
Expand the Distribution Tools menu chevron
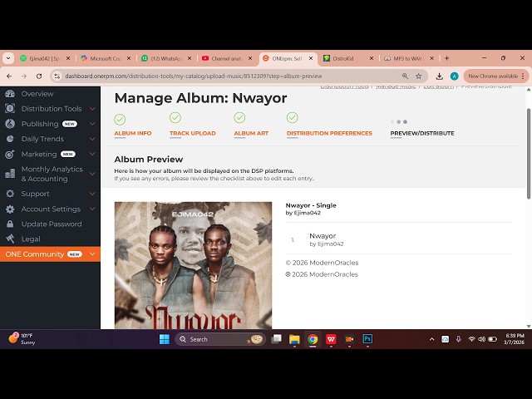[92, 109]
